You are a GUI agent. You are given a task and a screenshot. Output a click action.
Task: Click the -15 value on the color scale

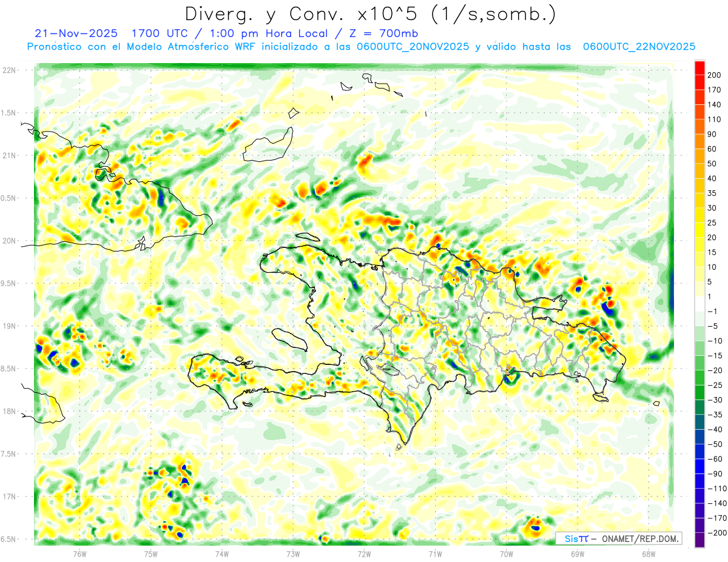click(715, 355)
